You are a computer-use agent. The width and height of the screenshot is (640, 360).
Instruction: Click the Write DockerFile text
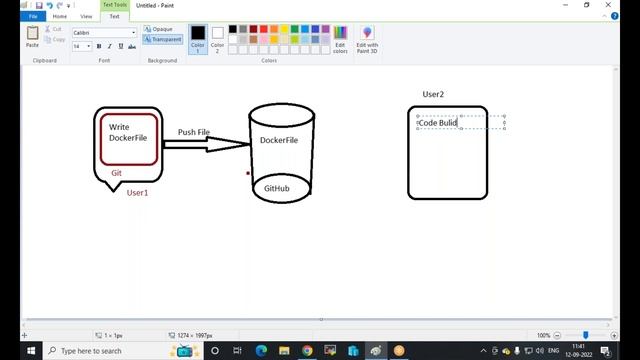click(128, 133)
